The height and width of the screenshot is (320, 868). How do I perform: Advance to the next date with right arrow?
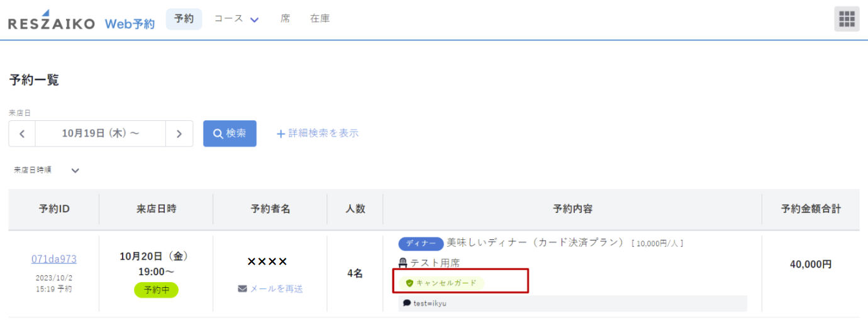click(x=179, y=134)
